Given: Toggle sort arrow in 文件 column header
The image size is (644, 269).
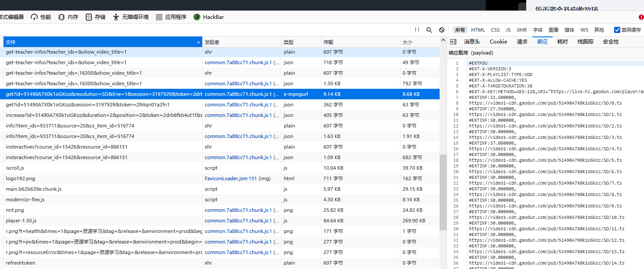Looking at the screenshot, I should click(x=199, y=42).
